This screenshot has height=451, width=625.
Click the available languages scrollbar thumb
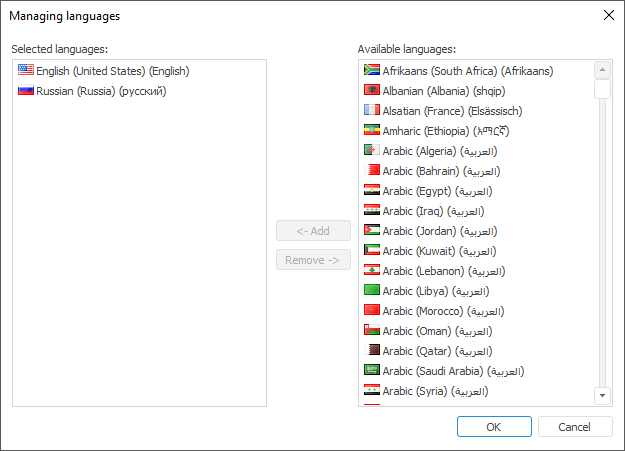pyautogui.click(x=602, y=89)
